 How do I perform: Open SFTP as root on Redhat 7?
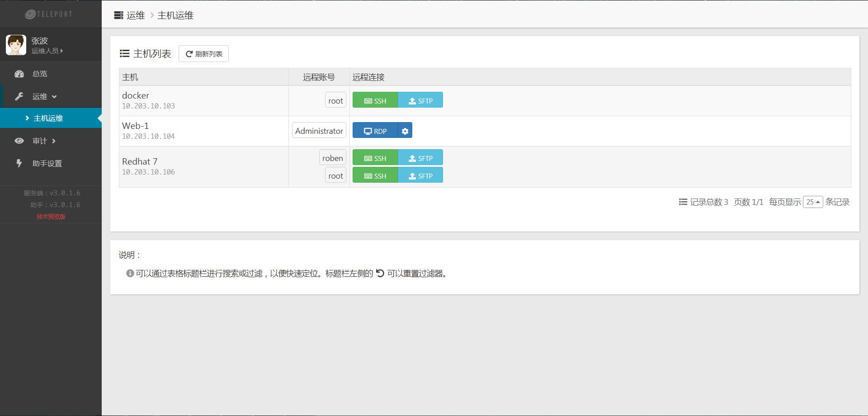pyautogui.click(x=420, y=175)
